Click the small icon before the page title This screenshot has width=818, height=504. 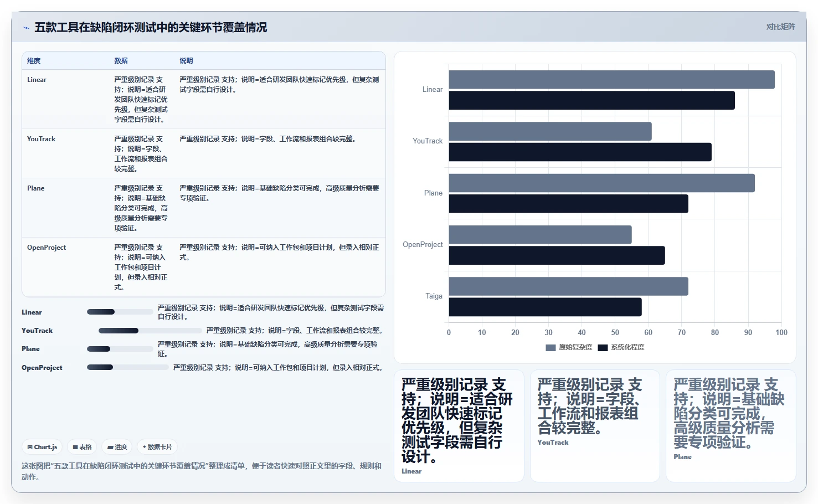click(x=26, y=28)
